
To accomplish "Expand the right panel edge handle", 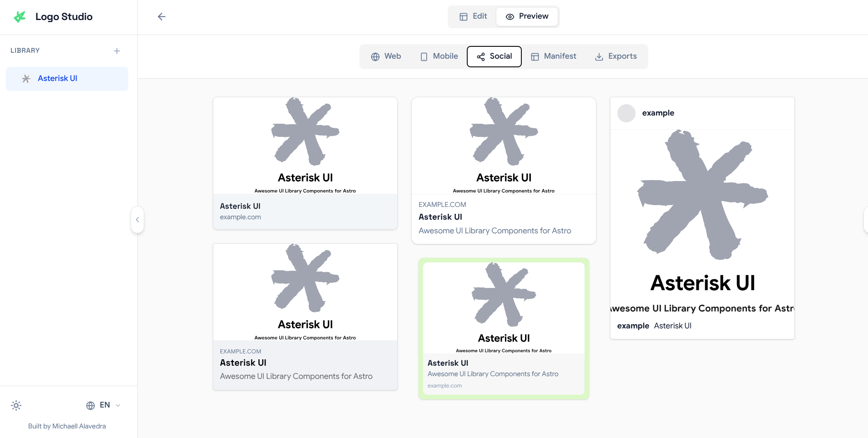I will click(x=865, y=220).
